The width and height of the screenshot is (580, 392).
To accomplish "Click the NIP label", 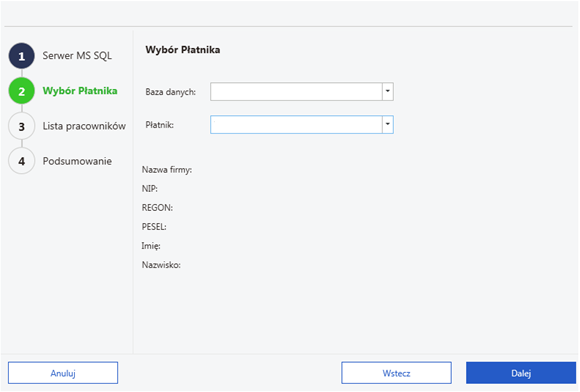I will pyautogui.click(x=149, y=189).
